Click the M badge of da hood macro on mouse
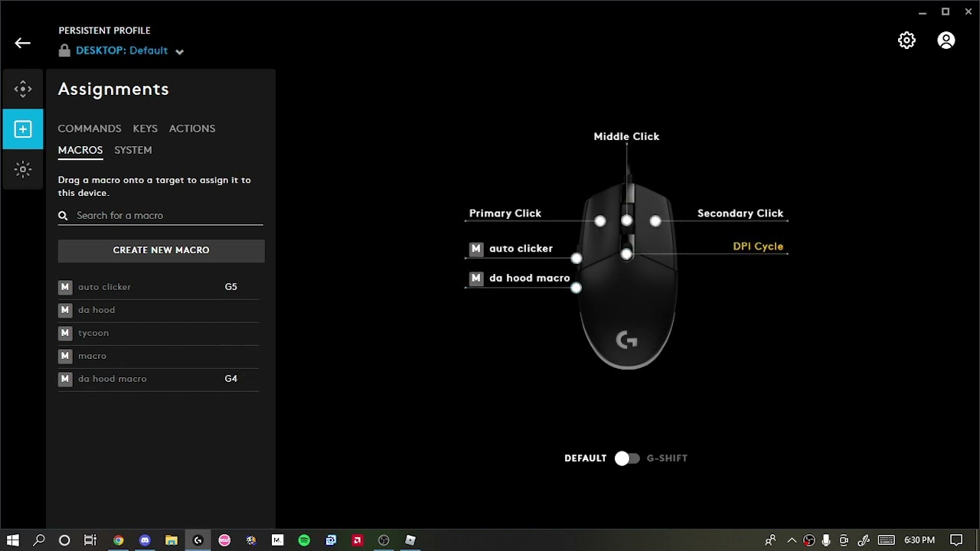The image size is (980, 551). click(476, 278)
